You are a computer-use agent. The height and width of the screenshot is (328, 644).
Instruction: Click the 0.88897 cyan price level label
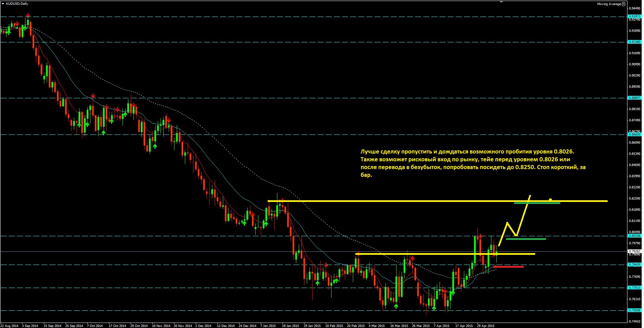click(635, 98)
